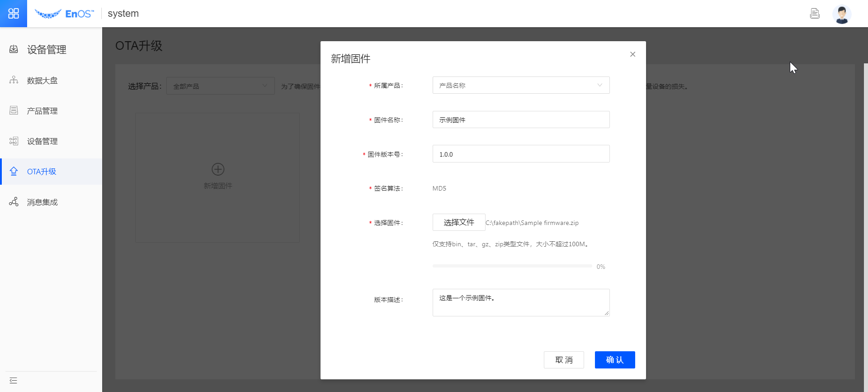This screenshot has width=868, height=392.
Task: Open the 所属产品 product name dropdown
Action: (521, 85)
